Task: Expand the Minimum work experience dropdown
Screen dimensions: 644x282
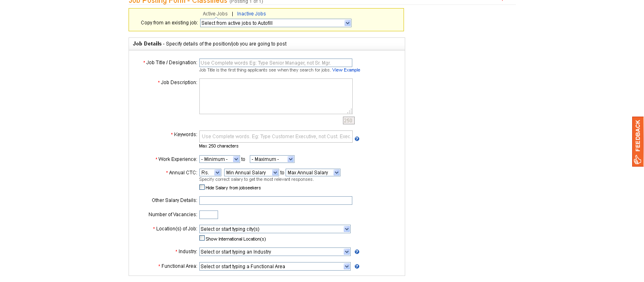Action: pos(219,159)
